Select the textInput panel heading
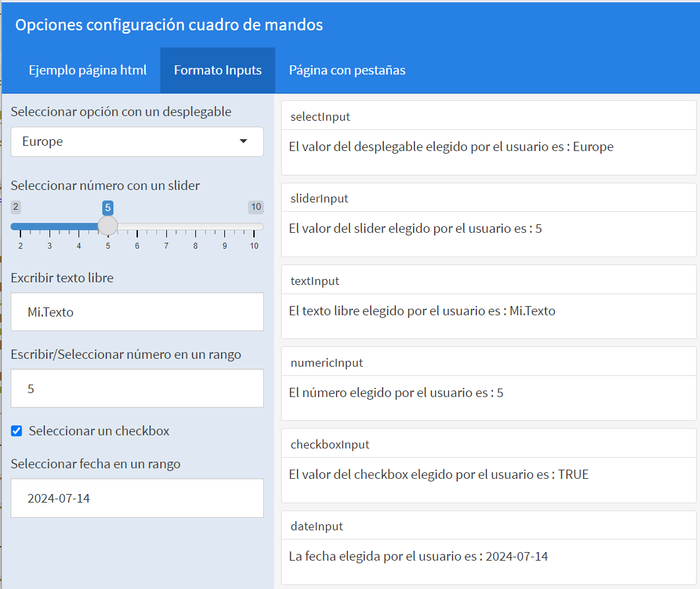Screen dimensions: 700x589 315,281
